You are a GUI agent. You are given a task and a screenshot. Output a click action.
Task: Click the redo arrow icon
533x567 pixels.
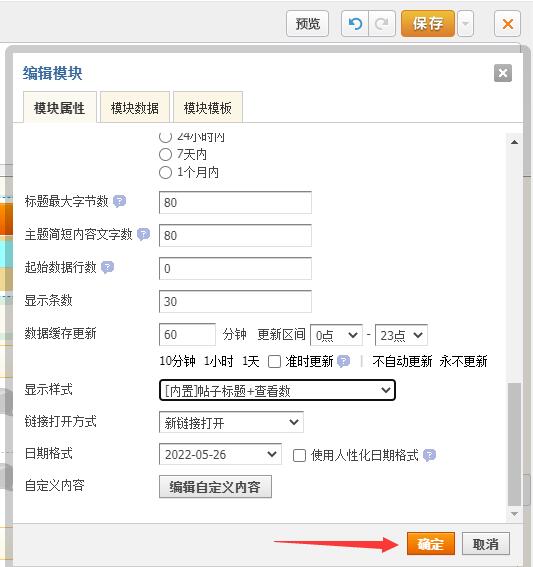[x=382, y=24]
